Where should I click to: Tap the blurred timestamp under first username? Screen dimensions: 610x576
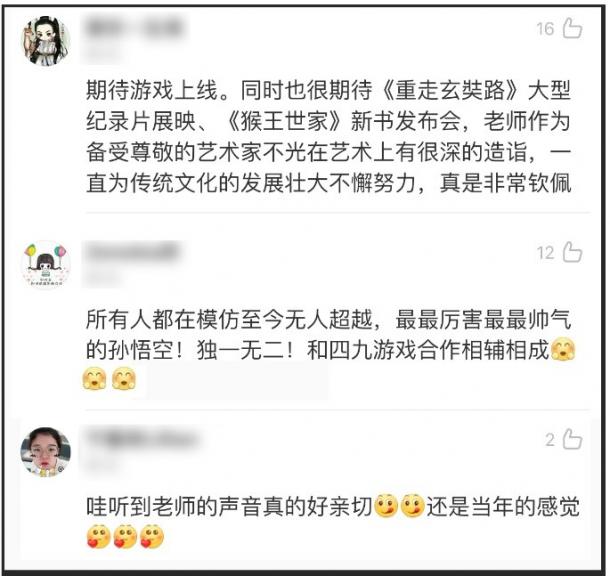click(102, 55)
